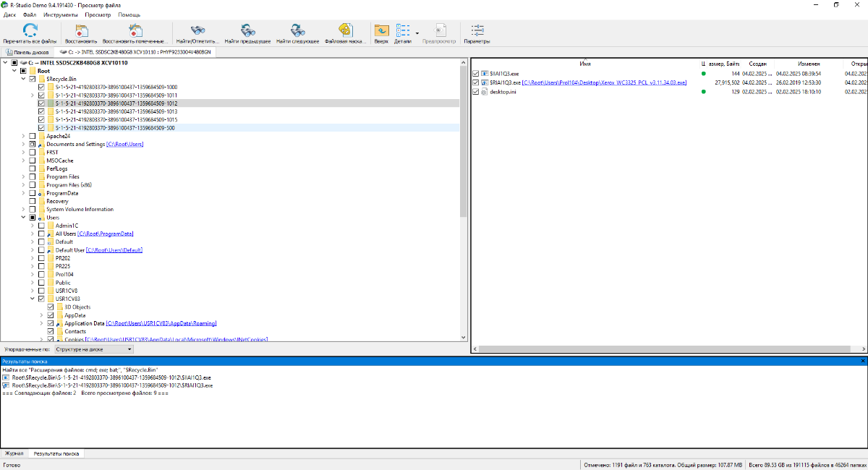Viewport: 868px width, 470px height.
Task: Expand the Program Files folder node
Action: click(23, 176)
